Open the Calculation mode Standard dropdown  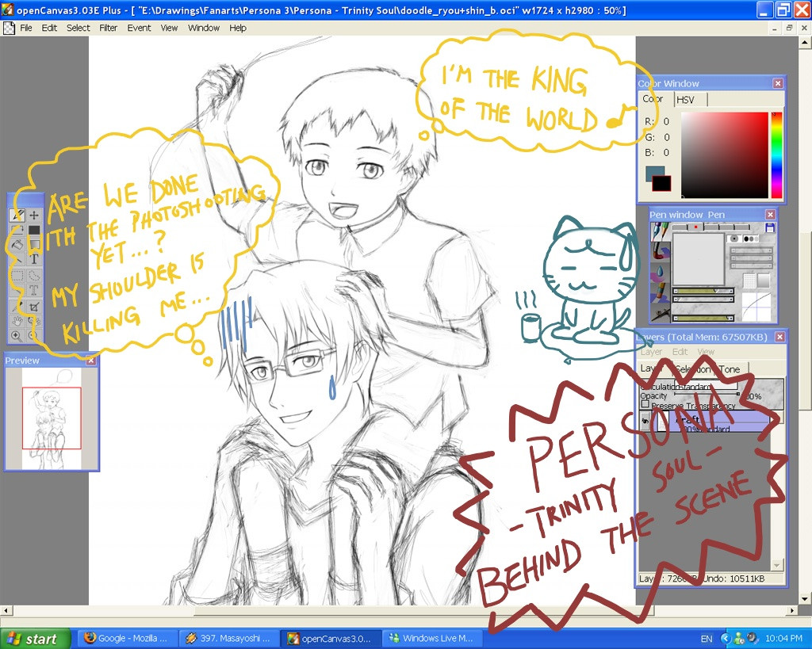pos(706,386)
